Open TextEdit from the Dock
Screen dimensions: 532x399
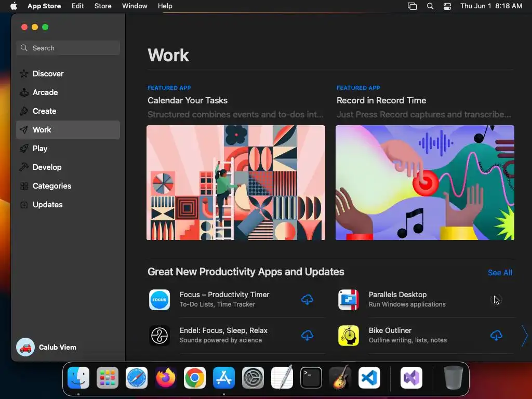(282, 378)
